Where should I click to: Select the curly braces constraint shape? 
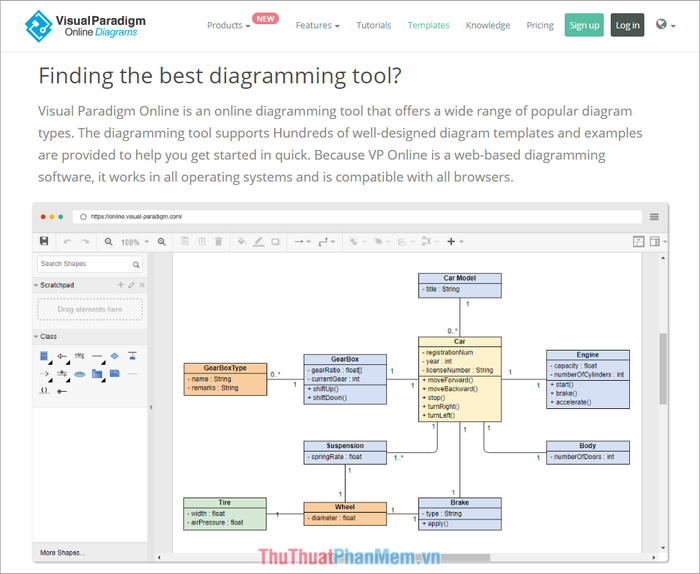tap(44, 391)
